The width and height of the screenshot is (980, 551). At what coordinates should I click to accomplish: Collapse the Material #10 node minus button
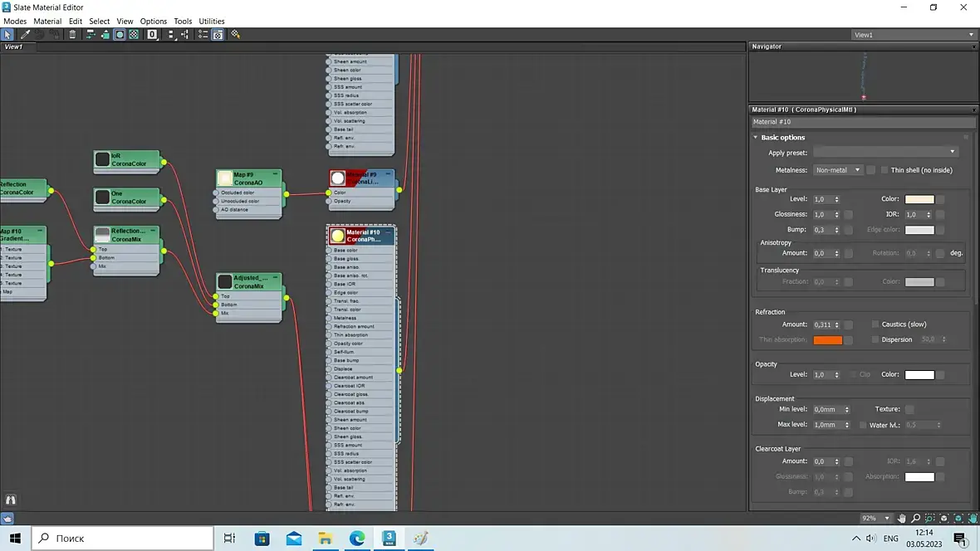click(x=388, y=232)
